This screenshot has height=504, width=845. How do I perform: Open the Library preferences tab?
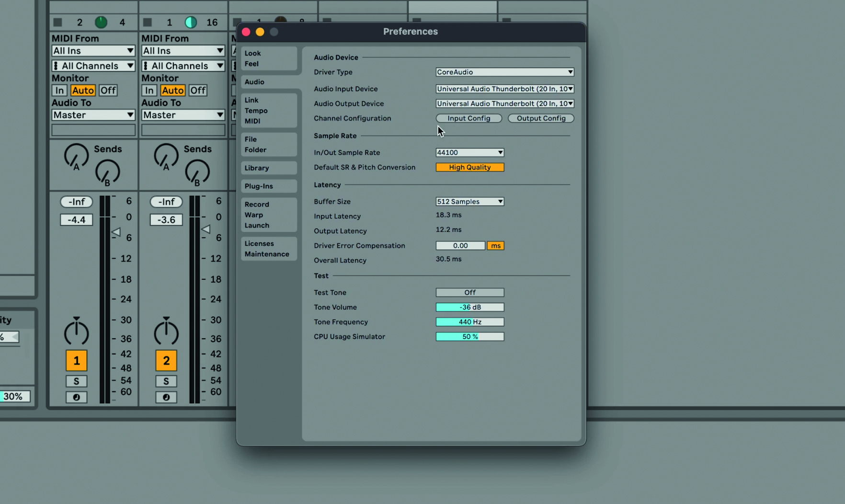point(269,168)
